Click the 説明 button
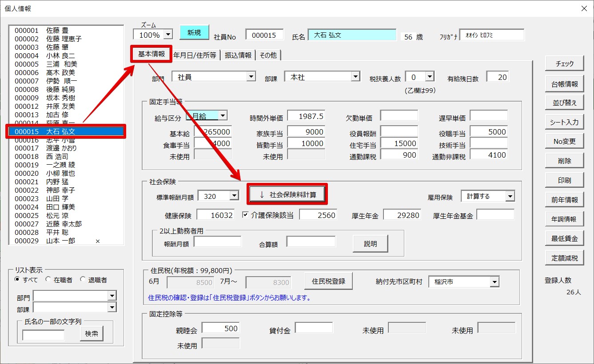 [370, 244]
